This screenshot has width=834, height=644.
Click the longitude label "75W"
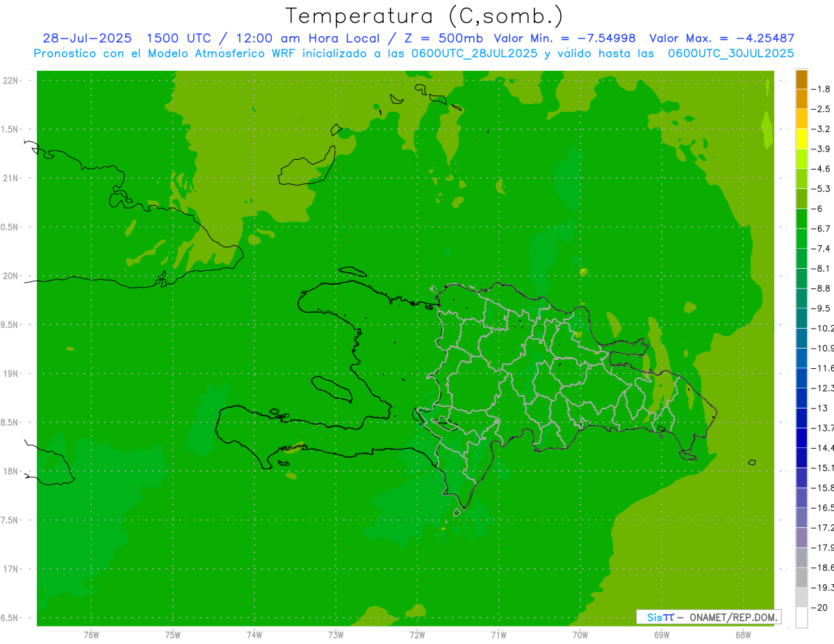point(172,635)
